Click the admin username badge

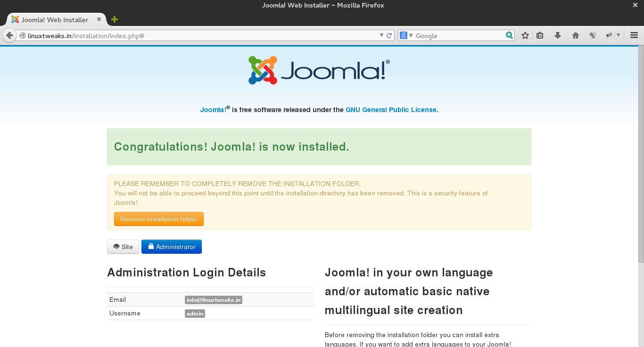tap(195, 314)
